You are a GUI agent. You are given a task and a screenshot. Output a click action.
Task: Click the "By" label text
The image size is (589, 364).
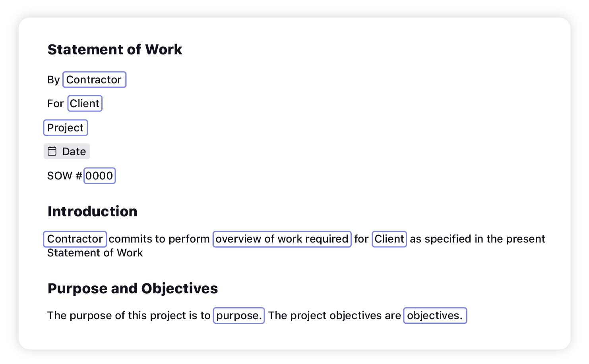click(x=53, y=80)
